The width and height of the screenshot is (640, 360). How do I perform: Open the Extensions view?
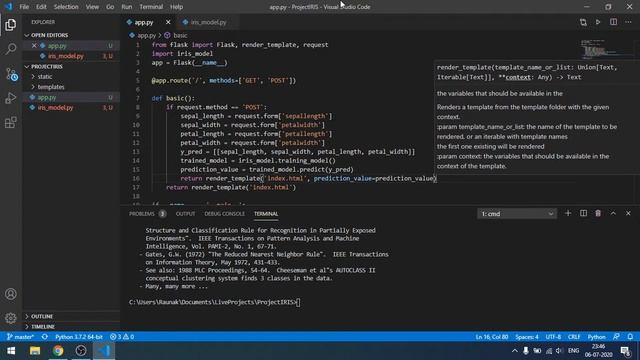(x=11, y=122)
